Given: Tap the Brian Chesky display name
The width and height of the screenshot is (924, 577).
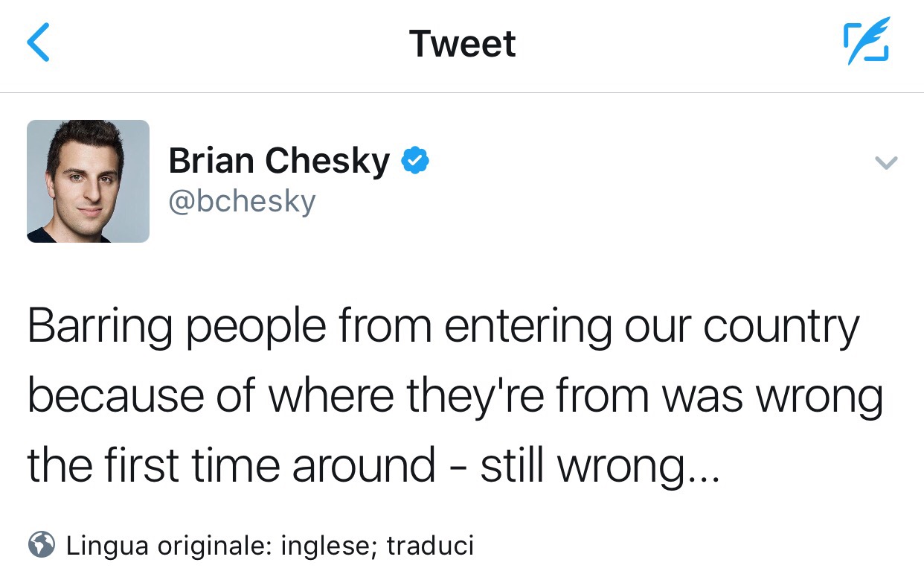Looking at the screenshot, I should pyautogui.click(x=279, y=161).
